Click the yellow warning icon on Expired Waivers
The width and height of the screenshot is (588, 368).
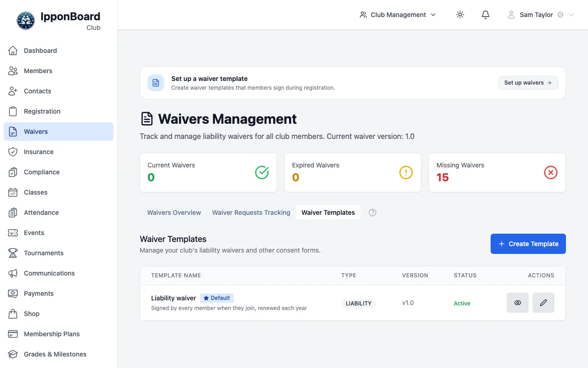point(406,172)
